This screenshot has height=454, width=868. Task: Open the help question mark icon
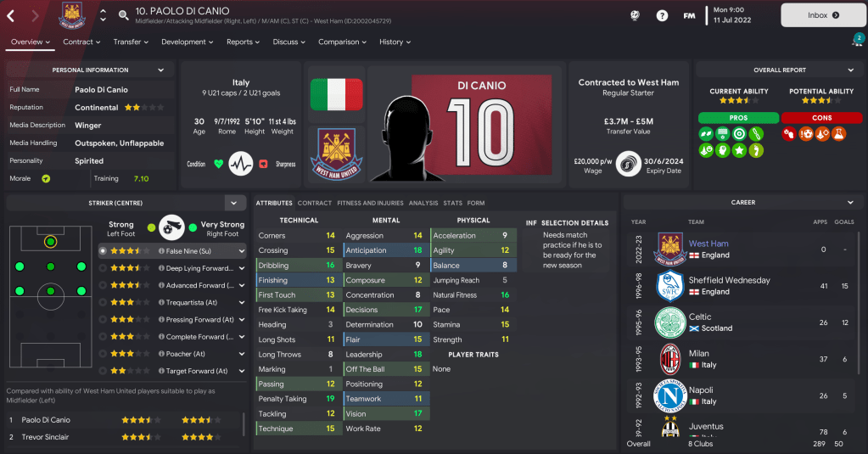click(662, 15)
